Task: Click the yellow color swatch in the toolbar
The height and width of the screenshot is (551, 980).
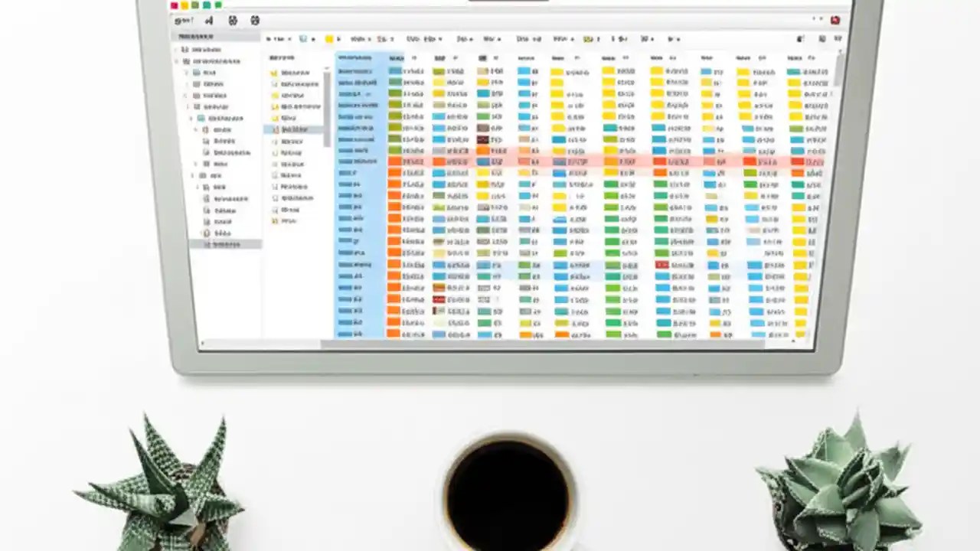Action: click(x=329, y=38)
